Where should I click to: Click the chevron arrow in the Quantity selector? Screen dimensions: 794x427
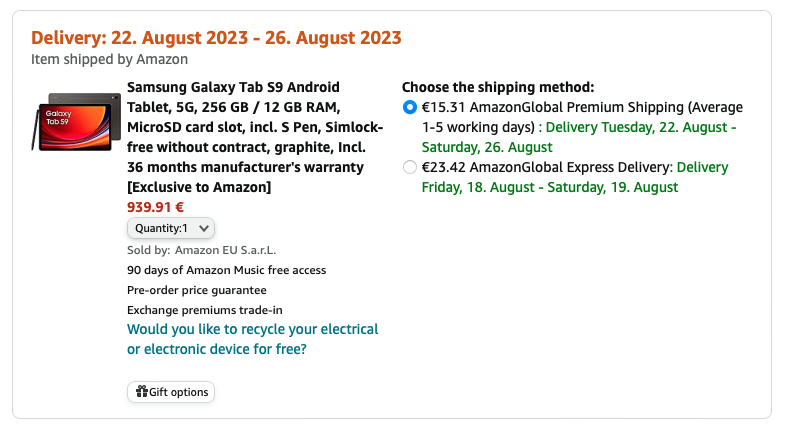(204, 228)
